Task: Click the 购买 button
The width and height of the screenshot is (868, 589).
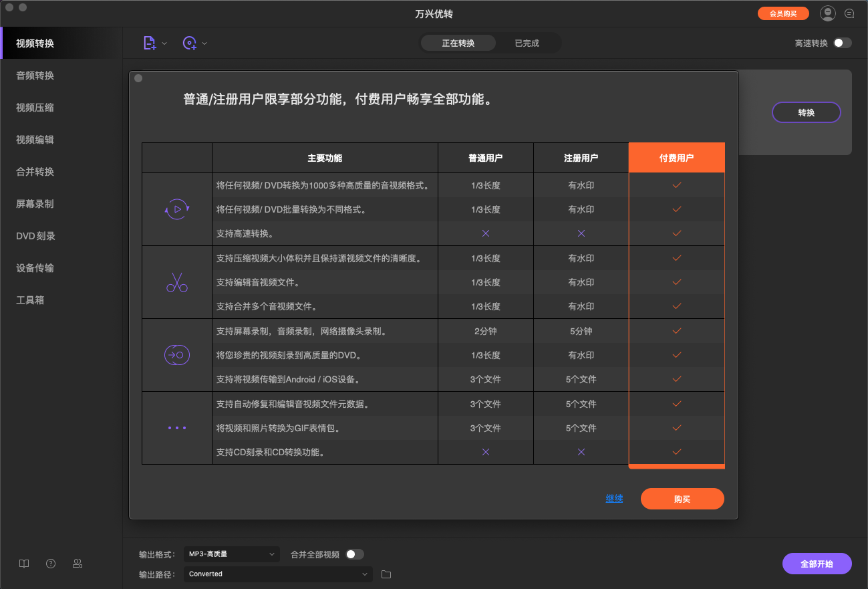Action: pyautogui.click(x=682, y=499)
